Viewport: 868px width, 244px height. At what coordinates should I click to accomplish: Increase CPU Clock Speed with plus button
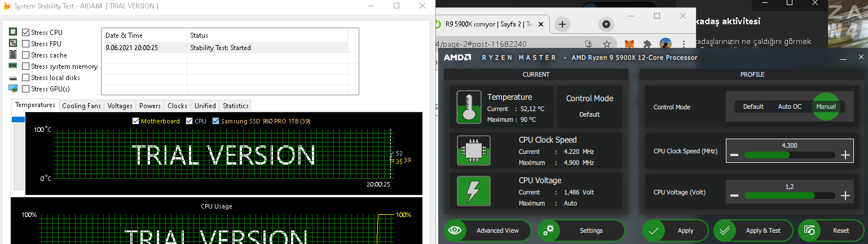(845, 156)
